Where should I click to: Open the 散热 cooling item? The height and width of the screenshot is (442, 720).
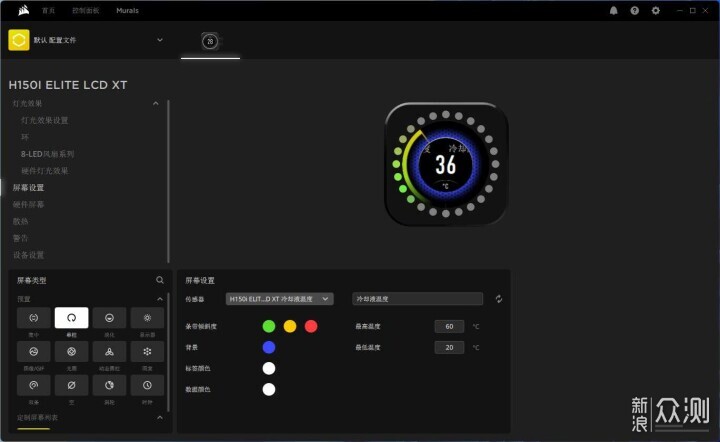point(20,221)
